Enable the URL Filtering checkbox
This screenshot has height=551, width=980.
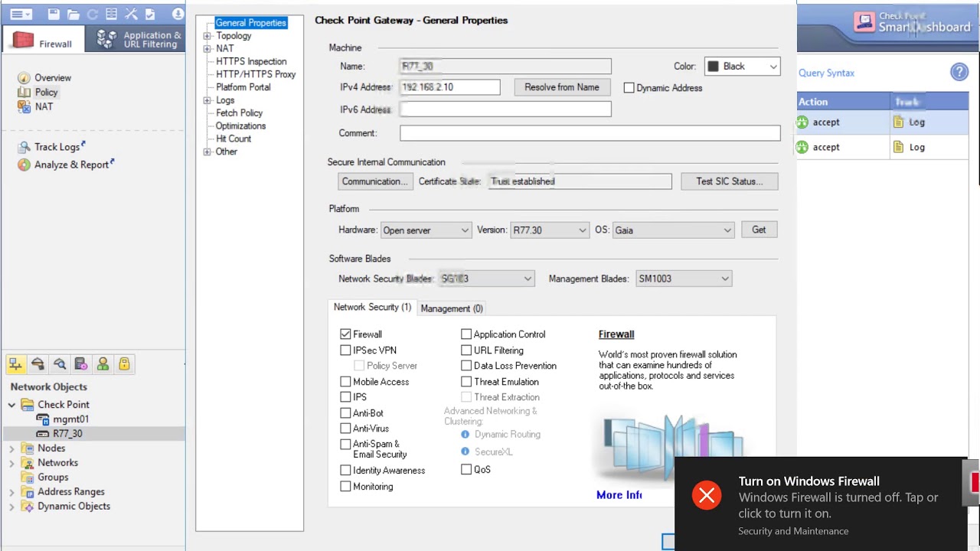(466, 350)
